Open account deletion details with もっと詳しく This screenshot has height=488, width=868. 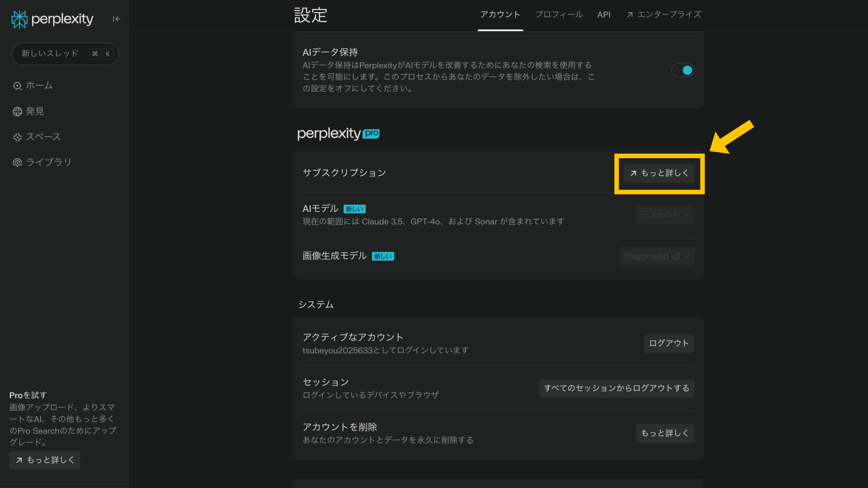pyautogui.click(x=665, y=433)
